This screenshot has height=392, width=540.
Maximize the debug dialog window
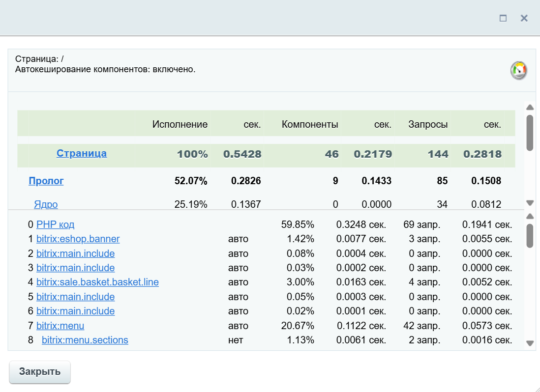click(503, 18)
